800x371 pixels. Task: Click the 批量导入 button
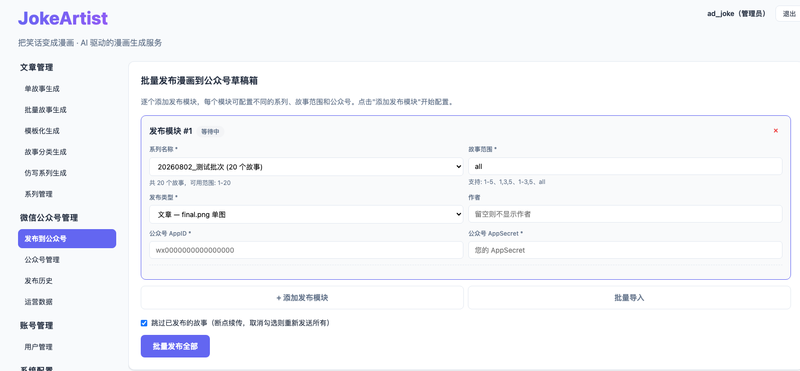[x=629, y=298]
